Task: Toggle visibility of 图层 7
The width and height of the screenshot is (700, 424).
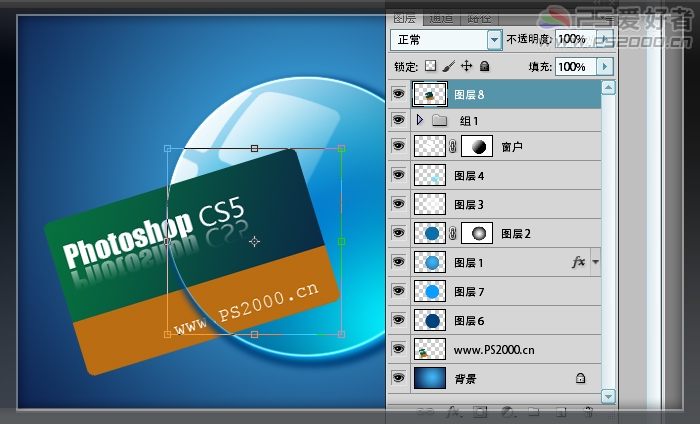Action: point(398,291)
